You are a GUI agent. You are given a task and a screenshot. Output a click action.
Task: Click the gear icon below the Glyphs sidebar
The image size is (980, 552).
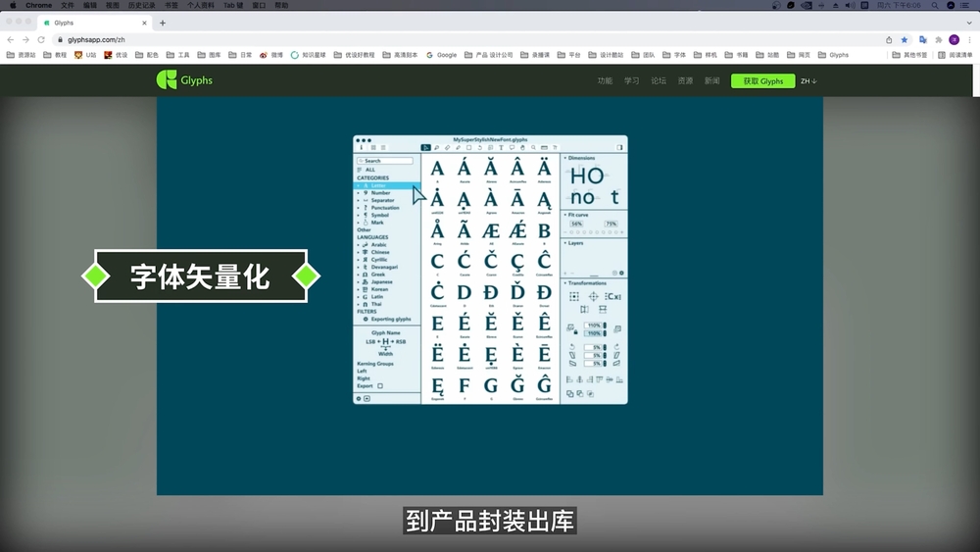359,398
